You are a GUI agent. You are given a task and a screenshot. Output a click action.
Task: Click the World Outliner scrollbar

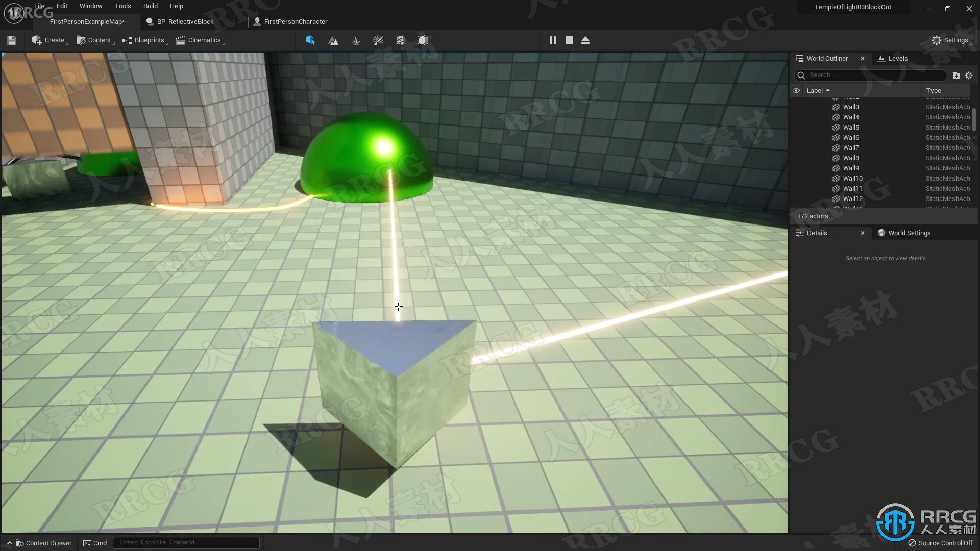pos(974,119)
